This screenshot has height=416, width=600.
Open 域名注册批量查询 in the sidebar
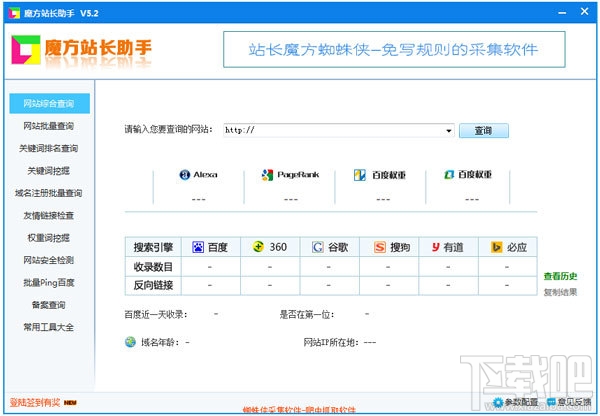[x=49, y=193]
